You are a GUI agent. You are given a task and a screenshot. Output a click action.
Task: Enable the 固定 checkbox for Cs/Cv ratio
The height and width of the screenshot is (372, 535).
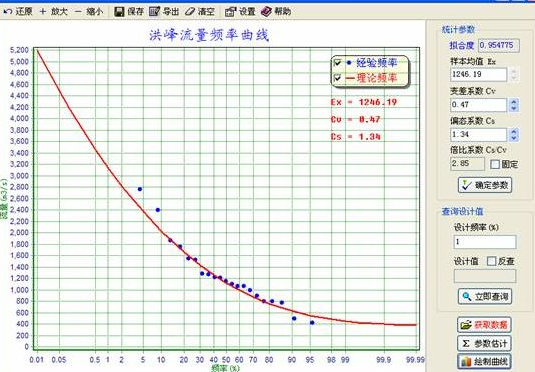coord(495,164)
